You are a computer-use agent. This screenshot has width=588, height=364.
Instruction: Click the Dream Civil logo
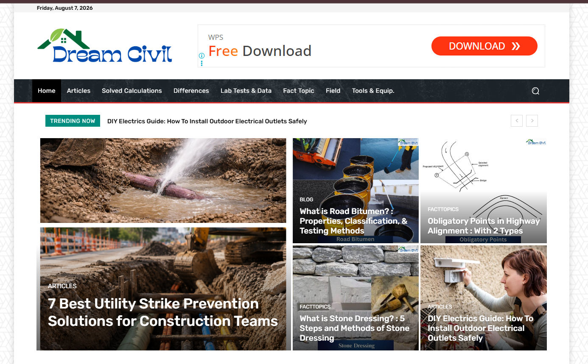pos(105,46)
